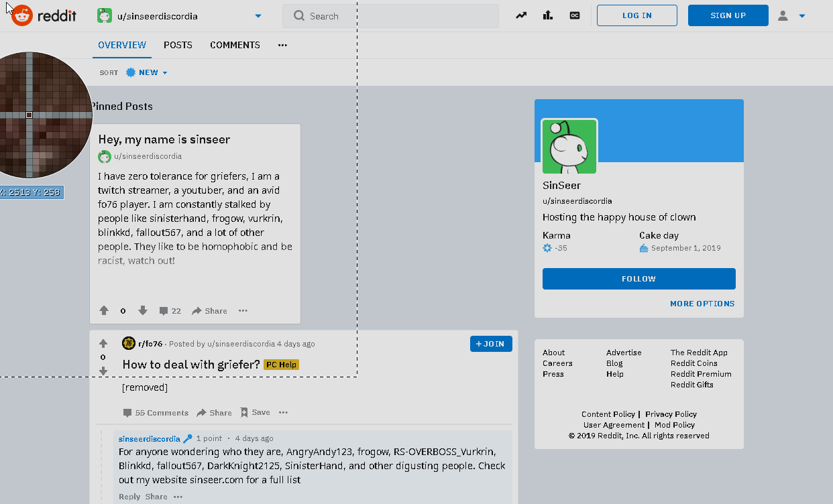
Task: Open the Original Content OC icon
Action: (575, 15)
